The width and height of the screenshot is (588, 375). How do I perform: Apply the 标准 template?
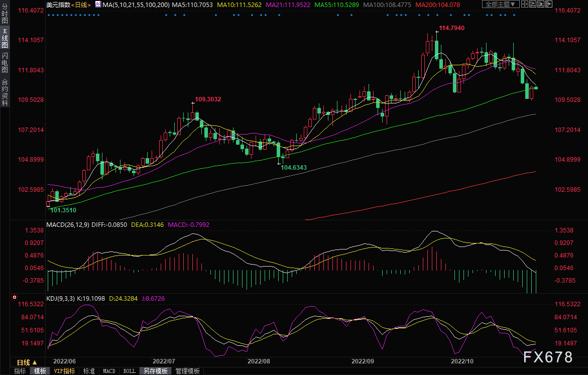click(89, 371)
